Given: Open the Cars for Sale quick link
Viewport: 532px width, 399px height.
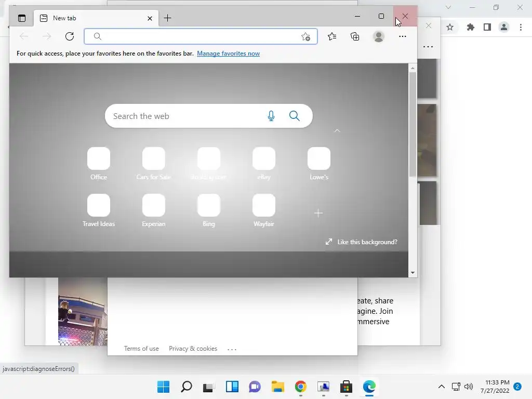Looking at the screenshot, I should click(154, 164).
